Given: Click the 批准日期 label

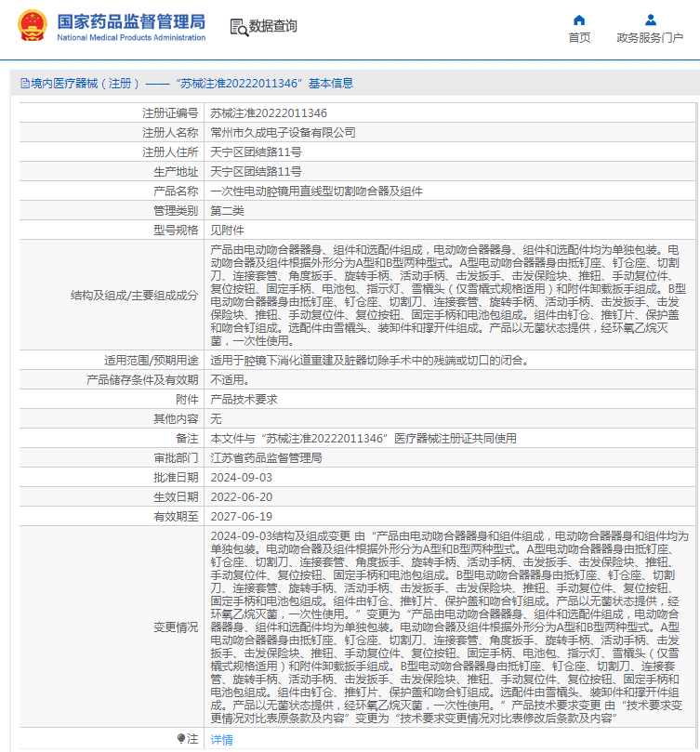Looking at the screenshot, I should (176, 478).
